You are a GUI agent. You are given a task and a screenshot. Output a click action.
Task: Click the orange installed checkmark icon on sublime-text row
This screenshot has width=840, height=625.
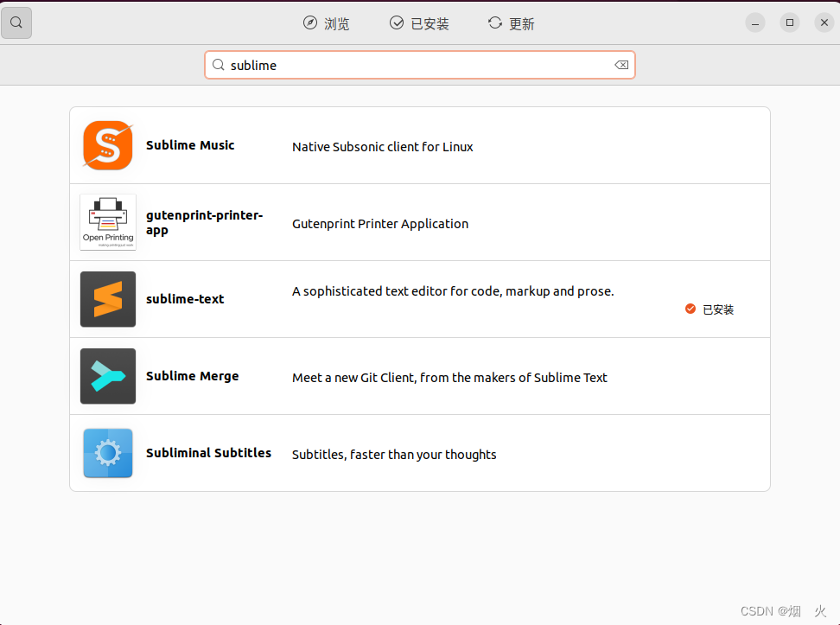[690, 309]
